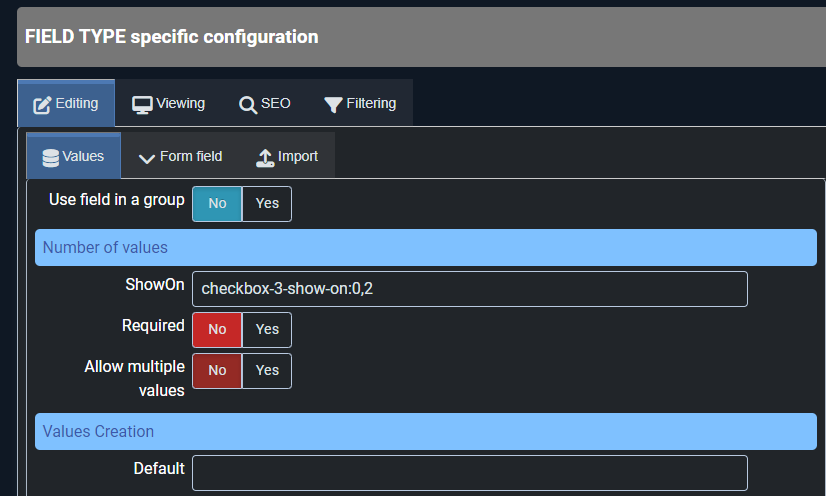Click the monitor icon beside Viewing
Viewport: 826px width, 496px height.
(x=142, y=104)
